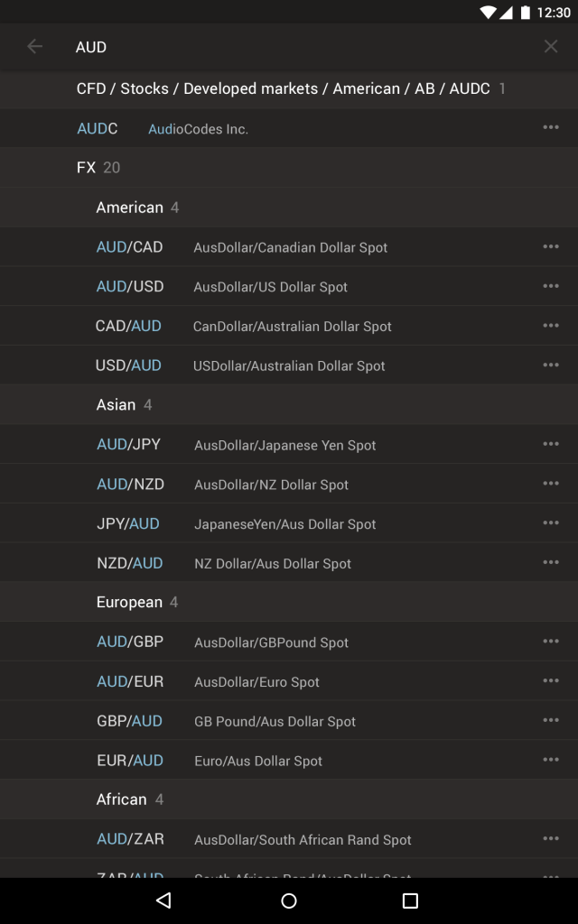This screenshot has height=924, width=578.
Task: Tap the back arrow next to the search field
Action: point(34,46)
